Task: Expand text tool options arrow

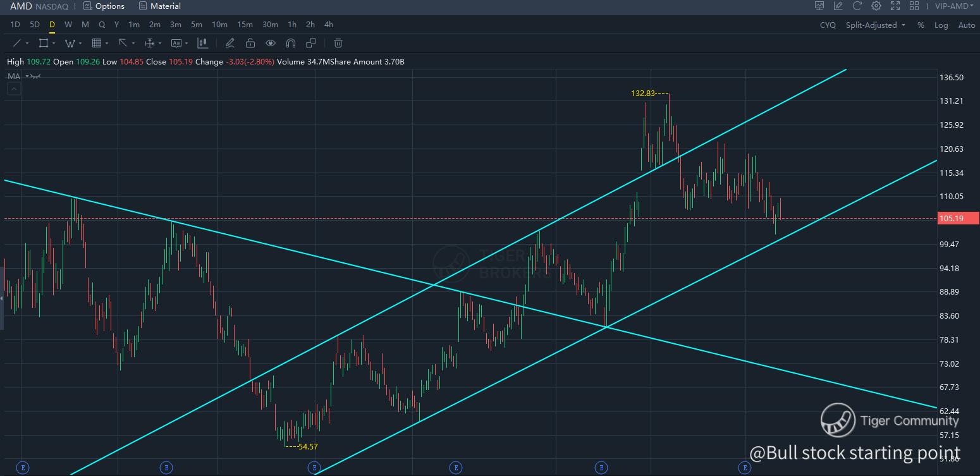Action: 187,44
